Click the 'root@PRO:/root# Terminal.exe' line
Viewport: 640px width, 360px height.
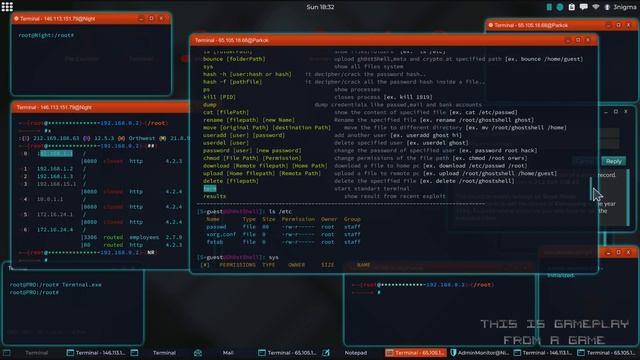point(56,285)
